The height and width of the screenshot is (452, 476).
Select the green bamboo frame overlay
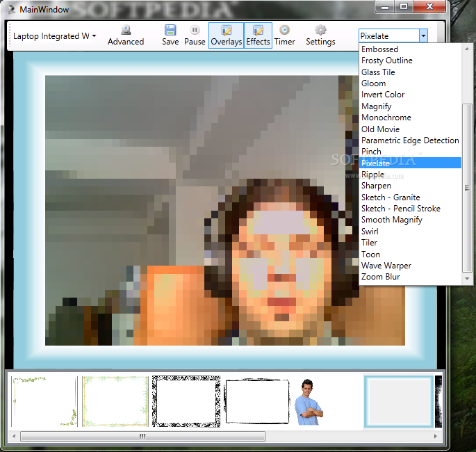(x=115, y=401)
